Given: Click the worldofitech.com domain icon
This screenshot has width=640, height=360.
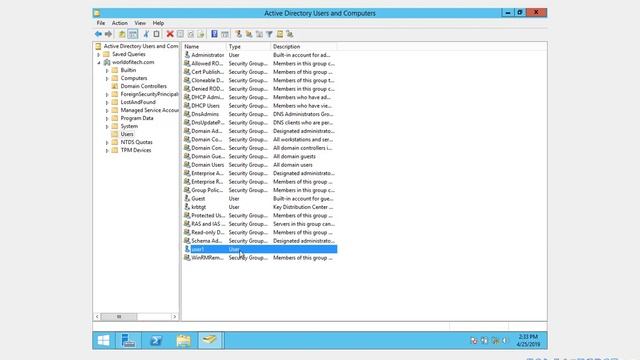Looking at the screenshot, I should point(107,62).
